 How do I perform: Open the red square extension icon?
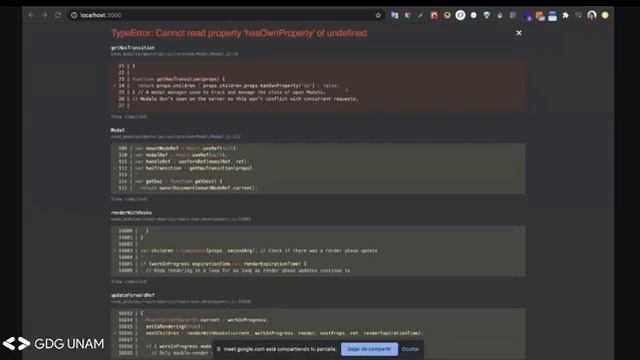pyautogui.click(x=434, y=16)
